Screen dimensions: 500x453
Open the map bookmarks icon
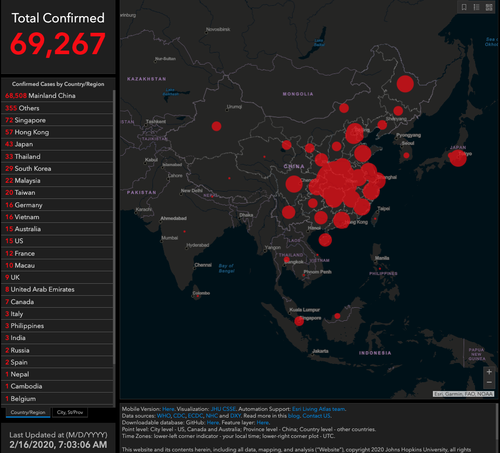(x=464, y=7)
